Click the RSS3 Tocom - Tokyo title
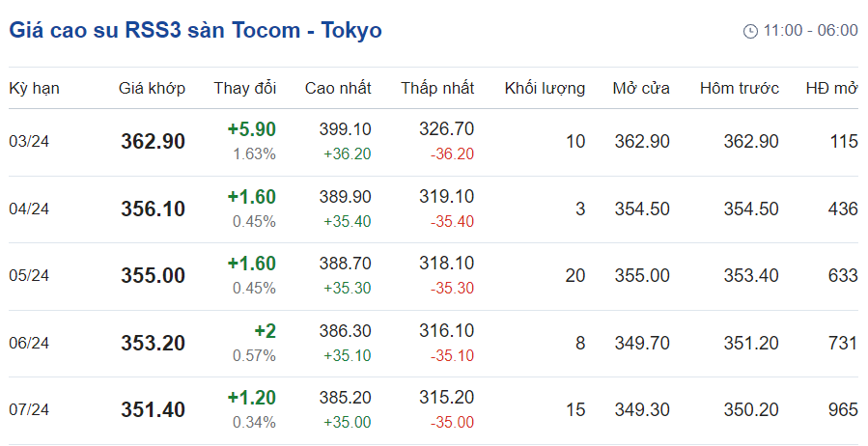The width and height of the screenshot is (868, 446). point(196,30)
